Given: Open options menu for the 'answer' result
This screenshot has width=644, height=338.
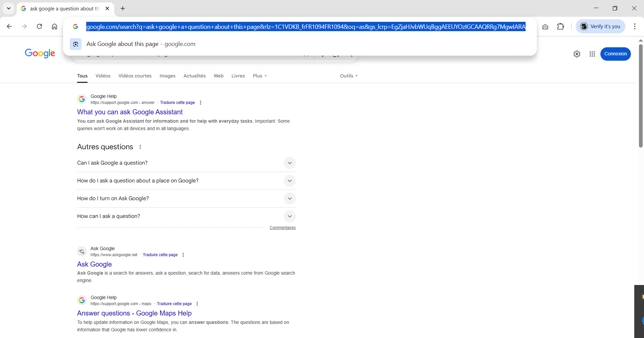Looking at the screenshot, I should coord(201,103).
